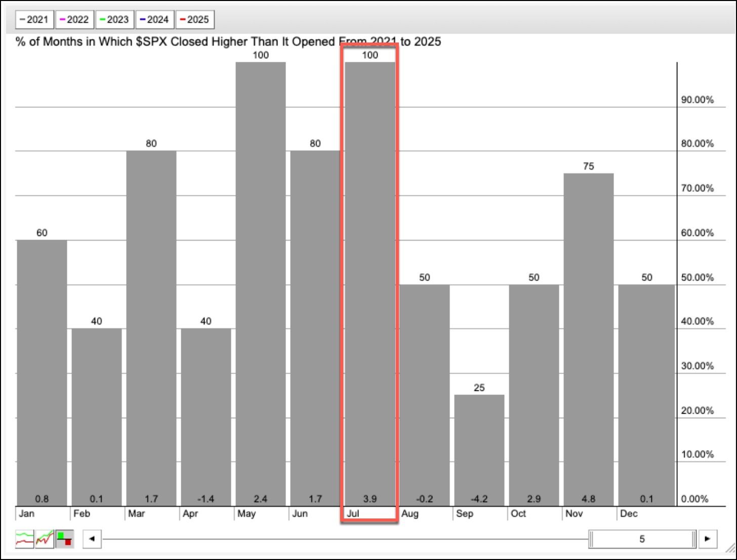Click the September bar labeled 25

click(x=479, y=450)
